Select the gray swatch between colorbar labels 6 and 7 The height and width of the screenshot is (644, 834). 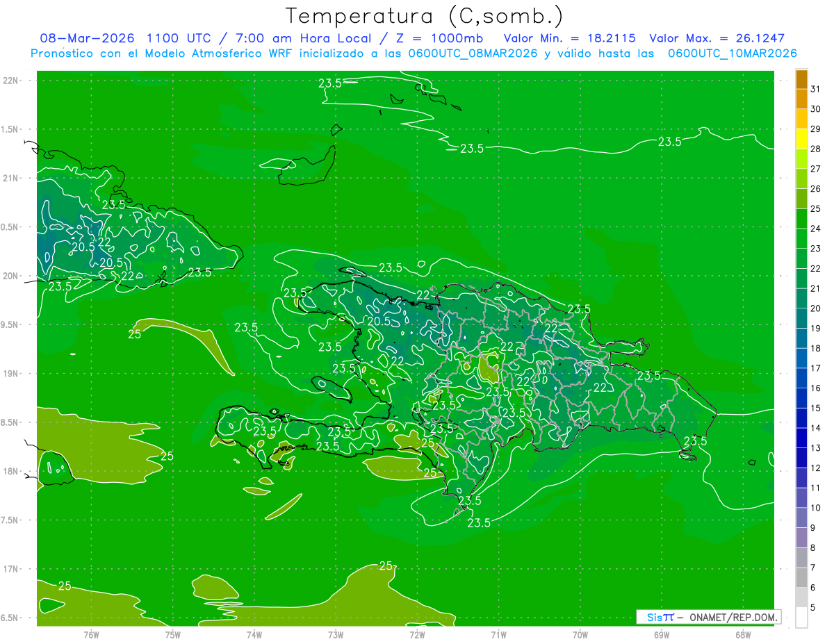click(801, 577)
